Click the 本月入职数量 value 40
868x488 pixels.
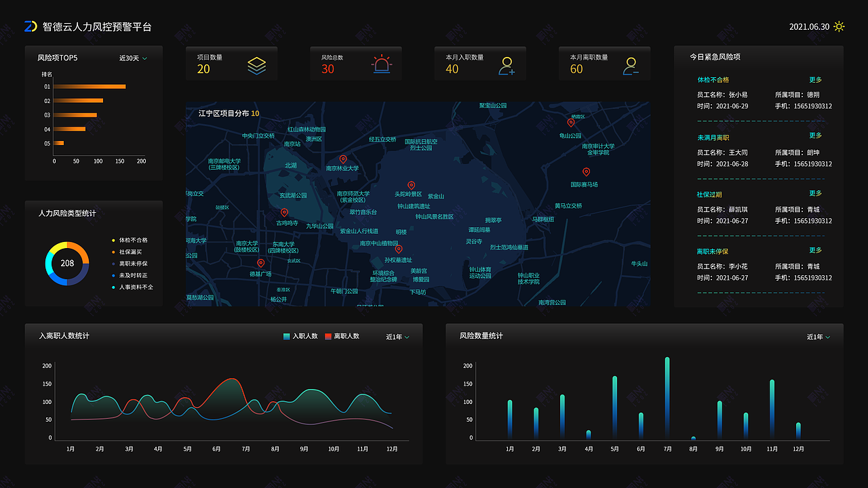(x=452, y=69)
